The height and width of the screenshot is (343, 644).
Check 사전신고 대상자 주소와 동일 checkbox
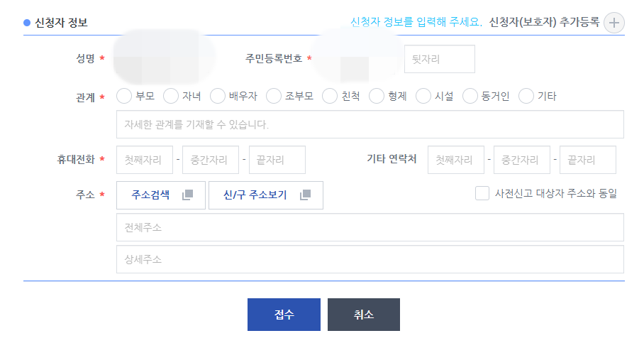pyautogui.click(x=482, y=193)
